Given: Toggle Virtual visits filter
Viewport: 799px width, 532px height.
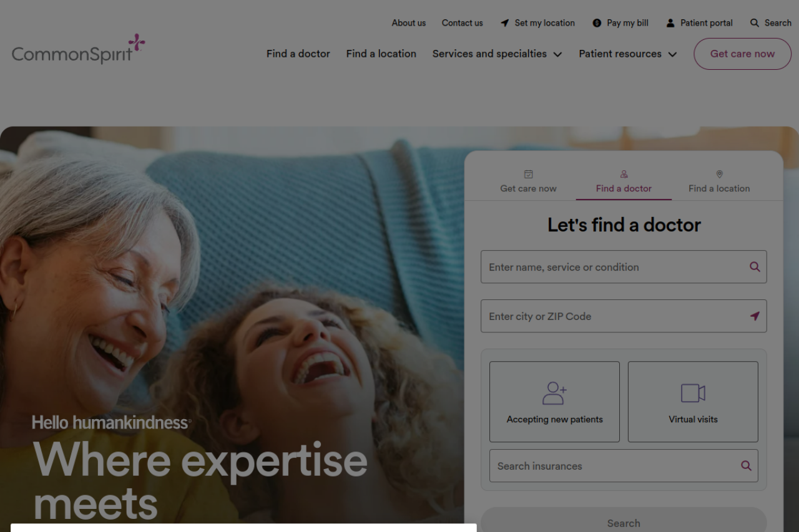Looking at the screenshot, I should (693, 402).
